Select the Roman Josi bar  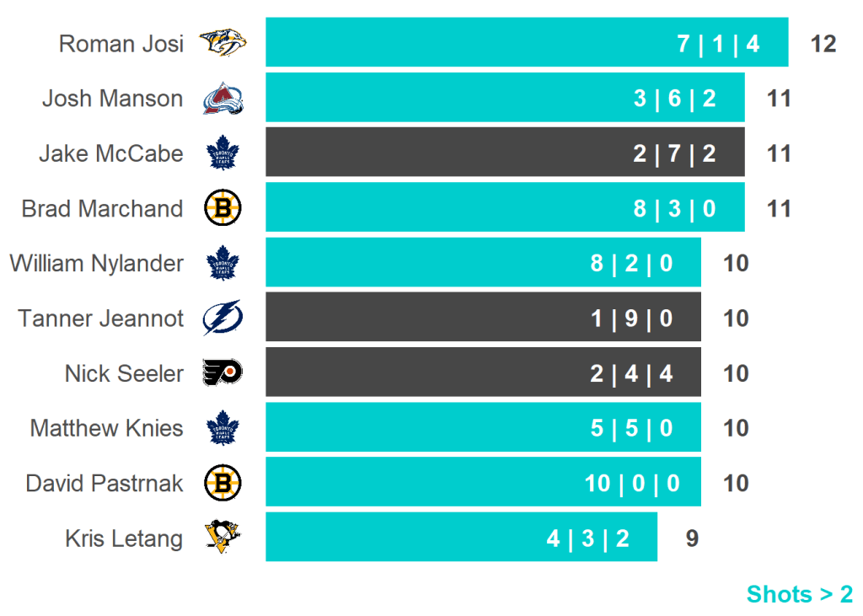[527, 43]
